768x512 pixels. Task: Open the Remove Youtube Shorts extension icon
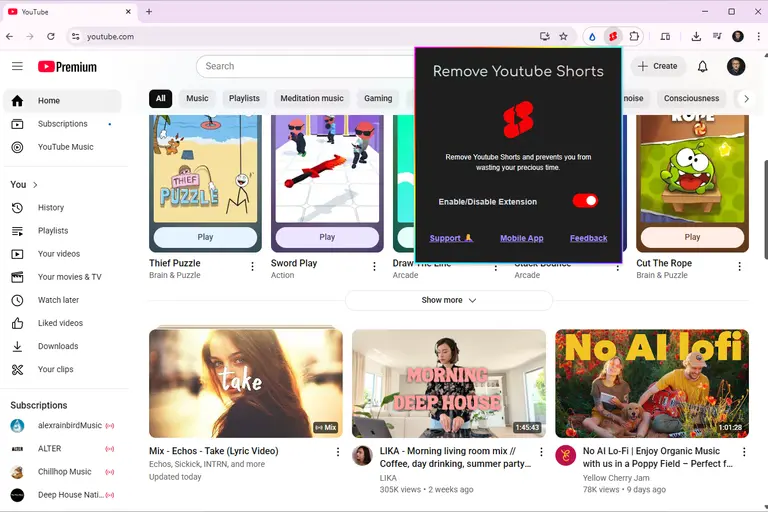coord(613,36)
